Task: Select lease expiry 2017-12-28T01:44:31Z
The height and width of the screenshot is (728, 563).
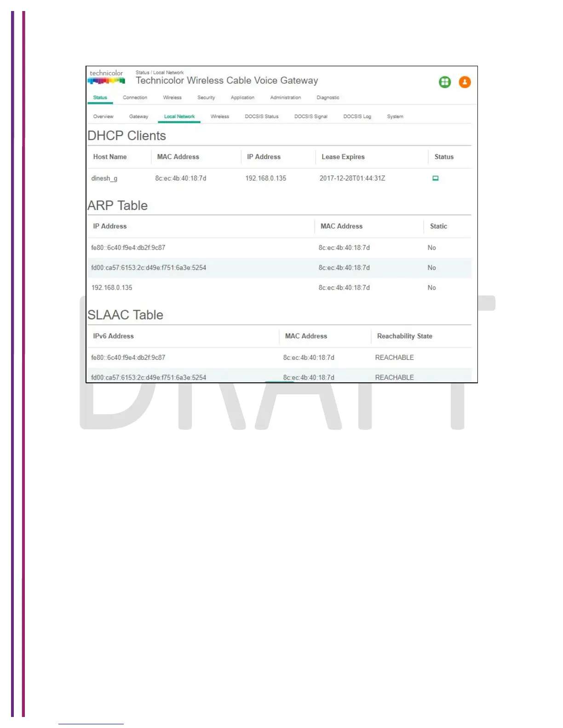Action: coord(352,178)
